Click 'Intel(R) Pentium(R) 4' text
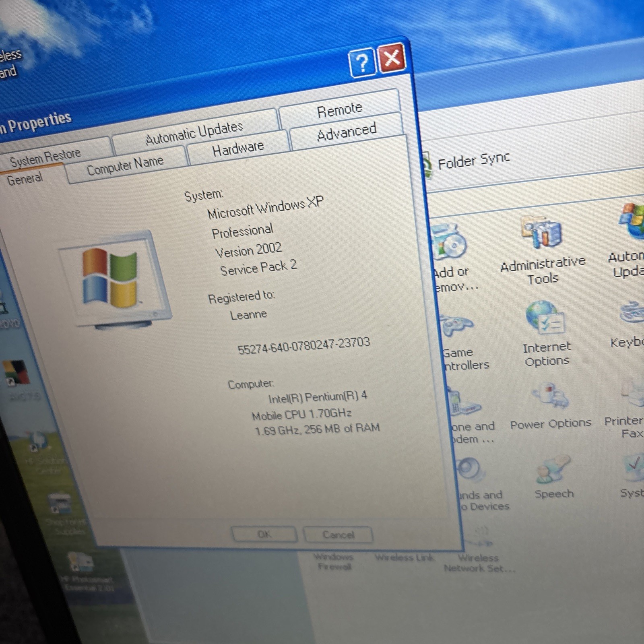 click(x=318, y=397)
